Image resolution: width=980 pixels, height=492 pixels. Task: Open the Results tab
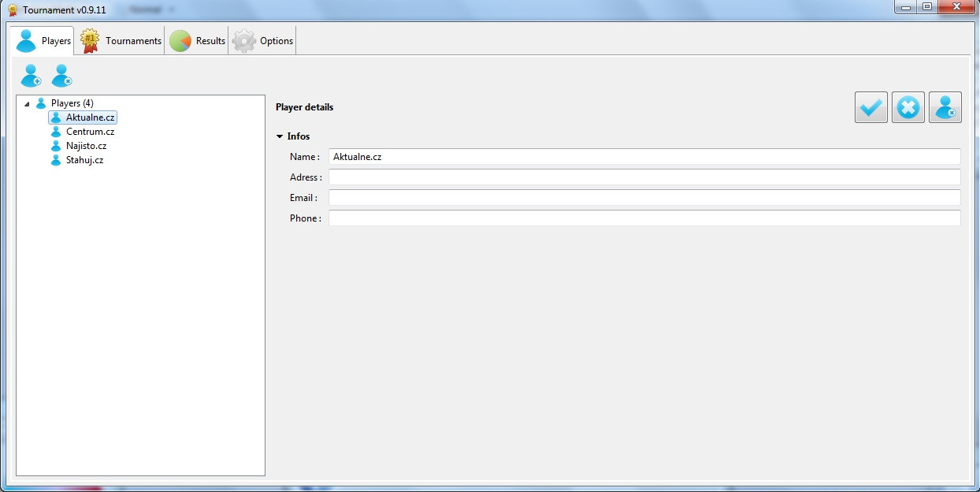(x=197, y=41)
